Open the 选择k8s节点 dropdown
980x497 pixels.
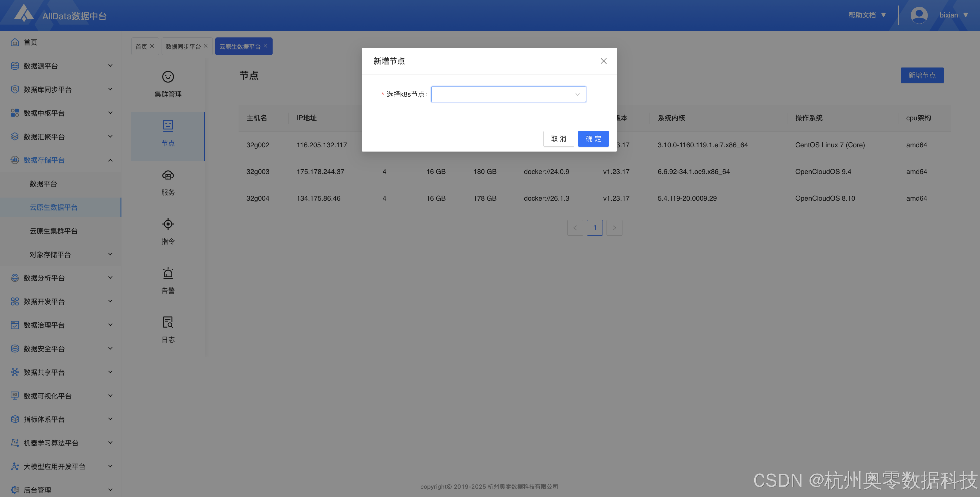coord(508,94)
